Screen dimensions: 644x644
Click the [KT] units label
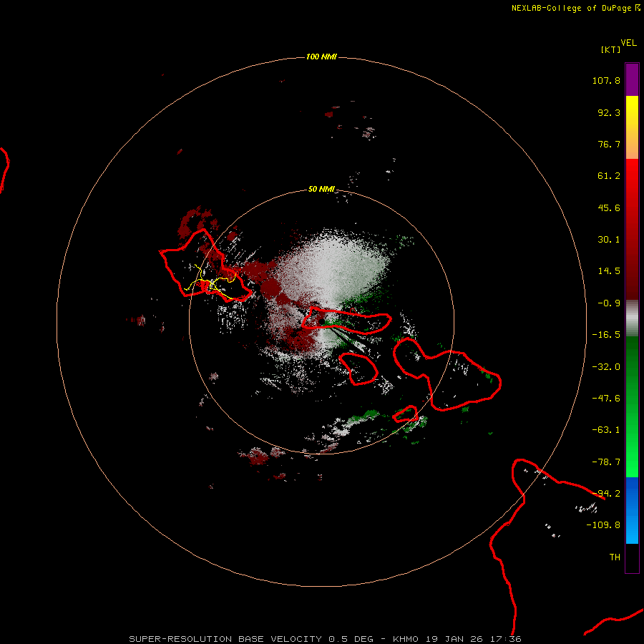pos(610,49)
